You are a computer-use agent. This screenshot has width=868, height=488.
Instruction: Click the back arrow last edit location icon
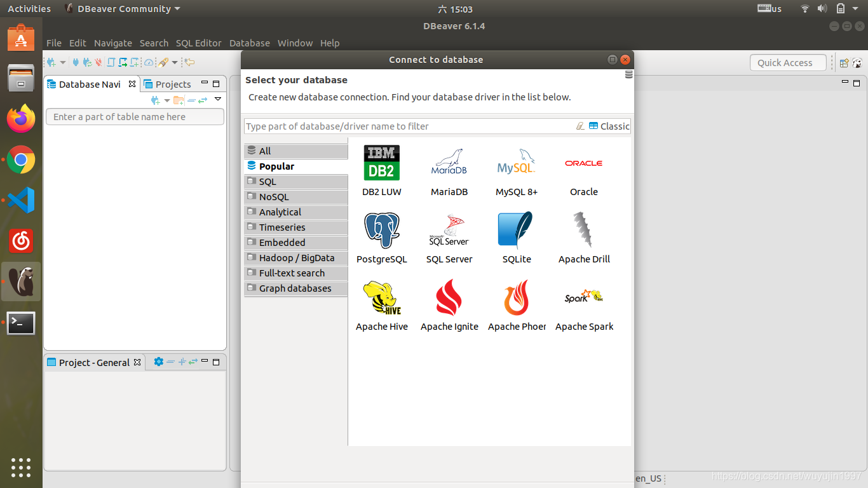(189, 62)
